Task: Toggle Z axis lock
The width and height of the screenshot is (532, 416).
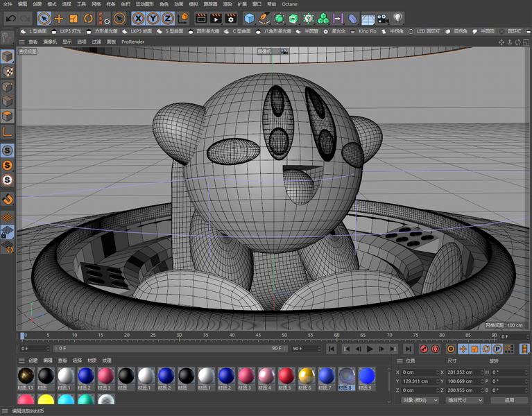Action: (168, 18)
